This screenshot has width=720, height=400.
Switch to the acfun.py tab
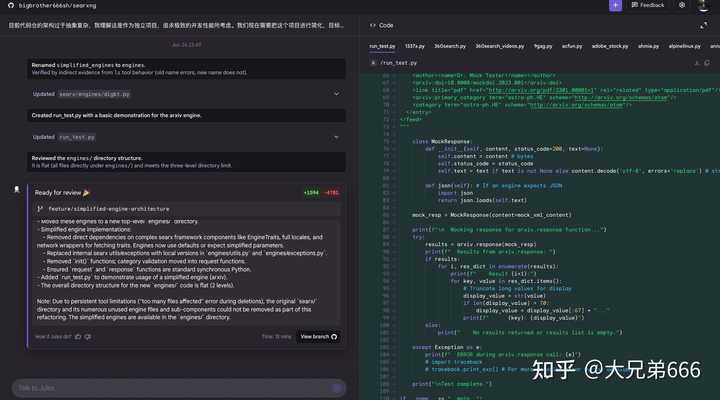(x=572, y=46)
